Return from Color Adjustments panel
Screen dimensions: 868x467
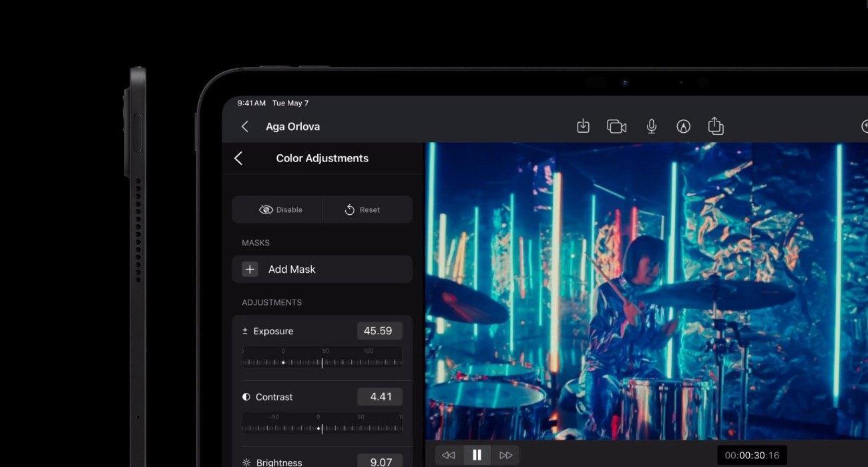tap(238, 158)
